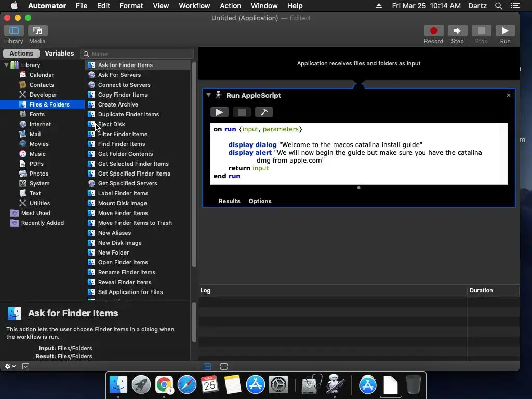Collapse the Library tree disclosure triangle
Viewport: 532px width, 399px height.
click(6, 65)
